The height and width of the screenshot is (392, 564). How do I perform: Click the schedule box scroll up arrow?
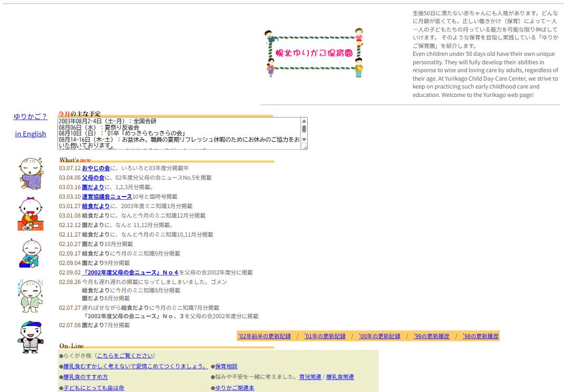(304, 121)
